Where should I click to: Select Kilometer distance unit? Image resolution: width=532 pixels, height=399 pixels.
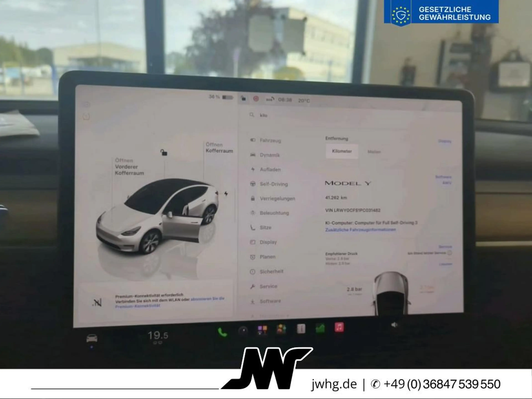pos(342,151)
